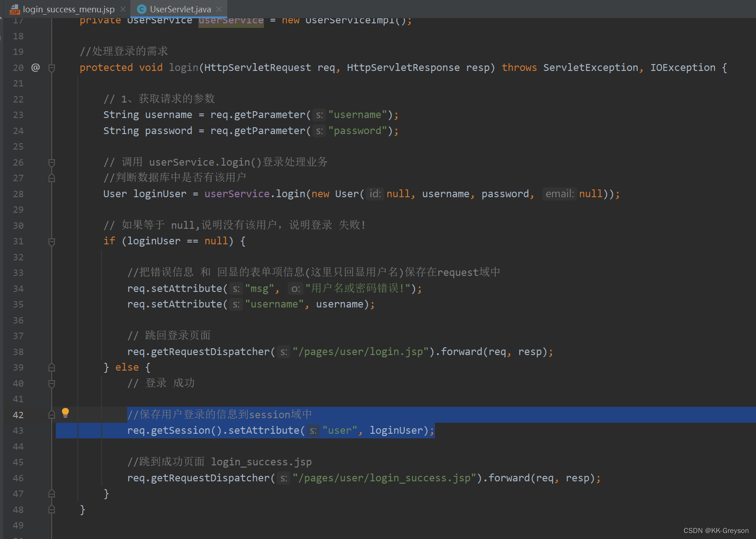Click method end fold marker at line 48
This screenshot has width=756, height=539.
pos(52,509)
